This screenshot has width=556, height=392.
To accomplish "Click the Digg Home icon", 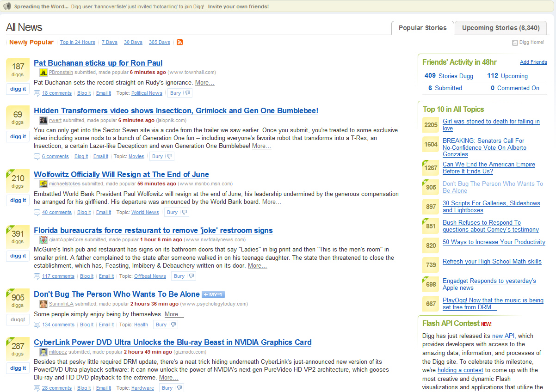I will tap(515, 43).
